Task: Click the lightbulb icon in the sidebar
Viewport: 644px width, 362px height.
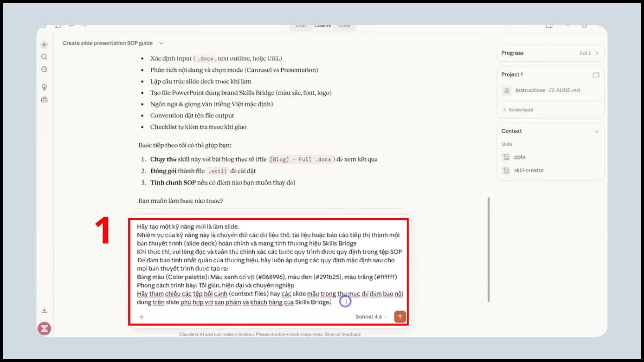Action: [x=44, y=87]
